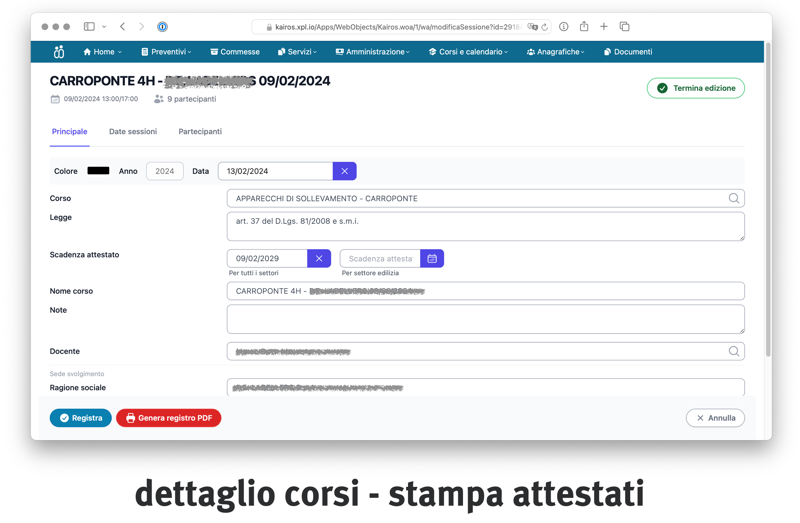The height and width of the screenshot is (523, 800).
Task: Click the search icon in Corso field
Action: [734, 199]
